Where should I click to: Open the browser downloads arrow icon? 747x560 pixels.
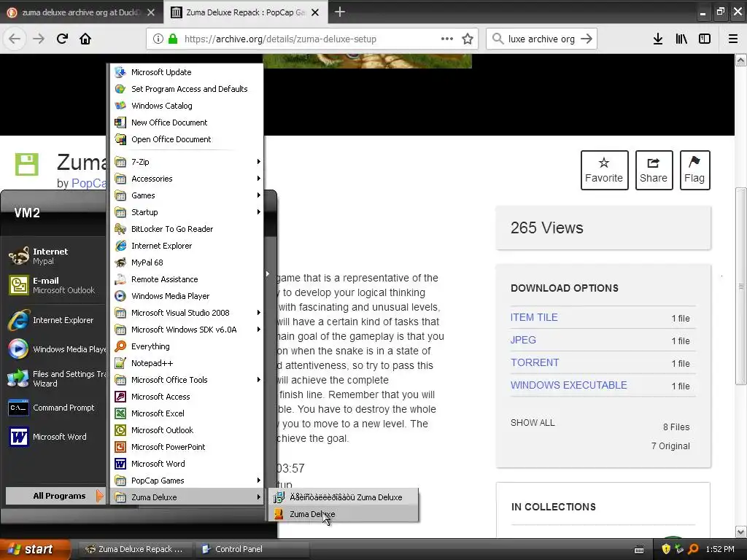point(658,39)
